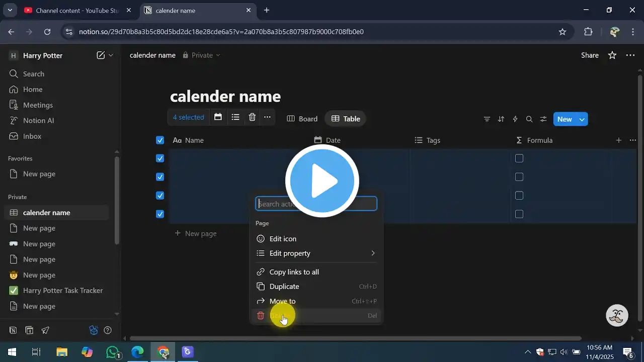644x362 pixels.
Task: Open Meetings from the sidebar
Action: click(x=38, y=105)
